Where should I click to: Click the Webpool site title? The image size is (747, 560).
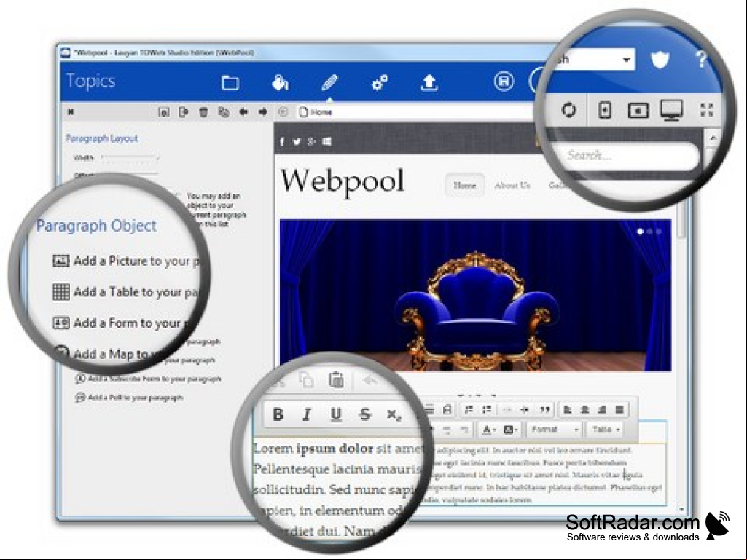coord(343,181)
